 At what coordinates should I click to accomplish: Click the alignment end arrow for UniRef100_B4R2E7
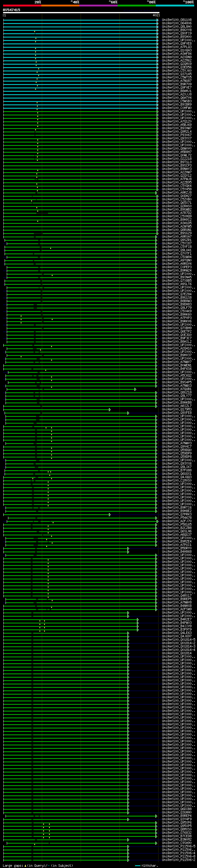(138, 619)
